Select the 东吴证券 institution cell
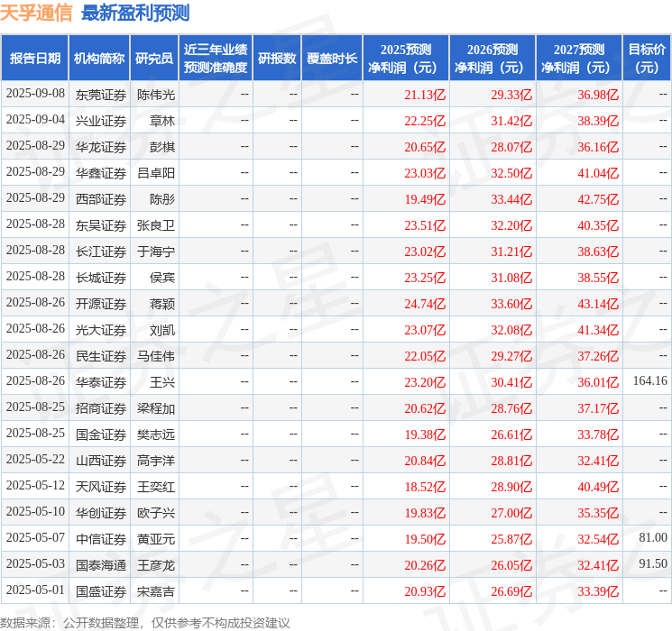 coord(101,225)
